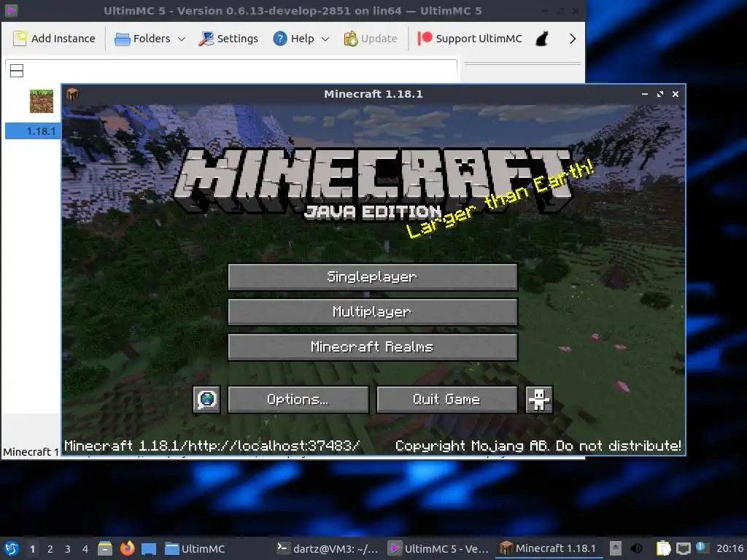The width and height of the screenshot is (747, 560).
Task: Open clipboard manager tray icon
Action: (x=663, y=548)
